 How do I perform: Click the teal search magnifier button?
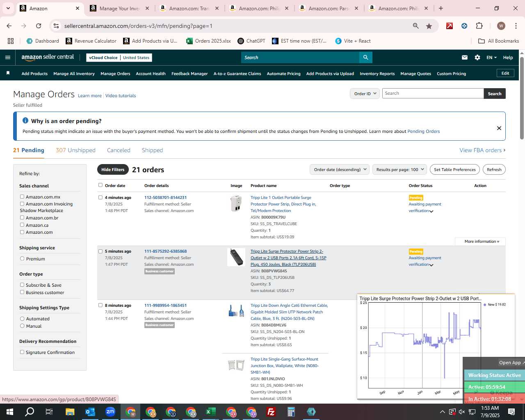click(x=366, y=57)
